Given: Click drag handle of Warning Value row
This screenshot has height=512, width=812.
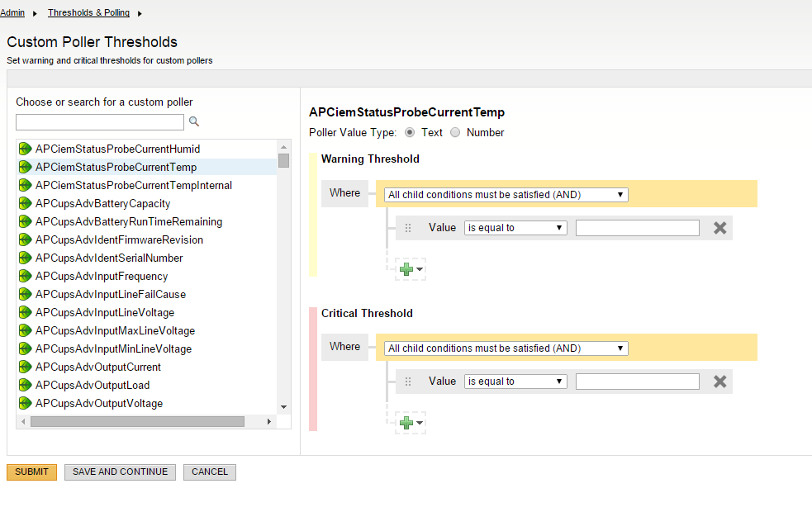Looking at the screenshot, I should pyautogui.click(x=407, y=228).
